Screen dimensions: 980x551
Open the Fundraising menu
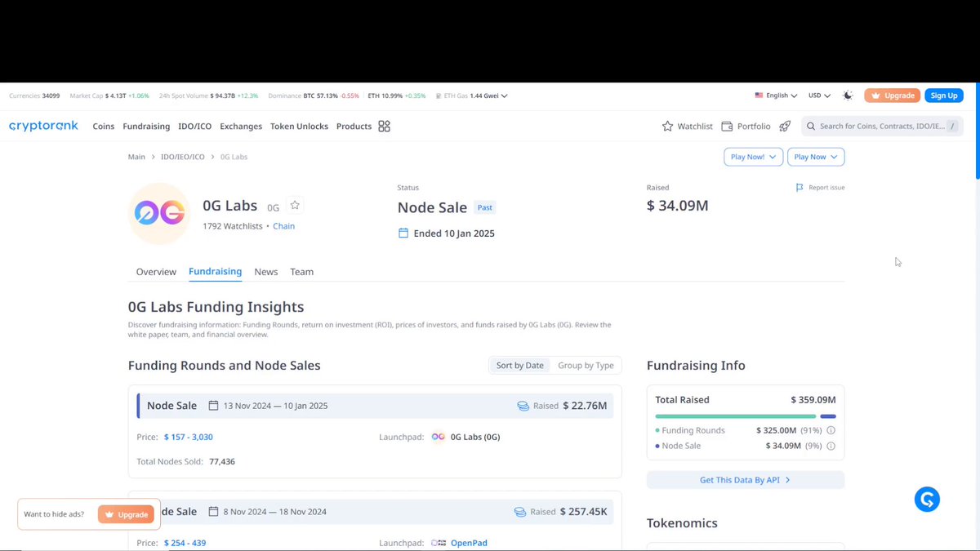(146, 127)
